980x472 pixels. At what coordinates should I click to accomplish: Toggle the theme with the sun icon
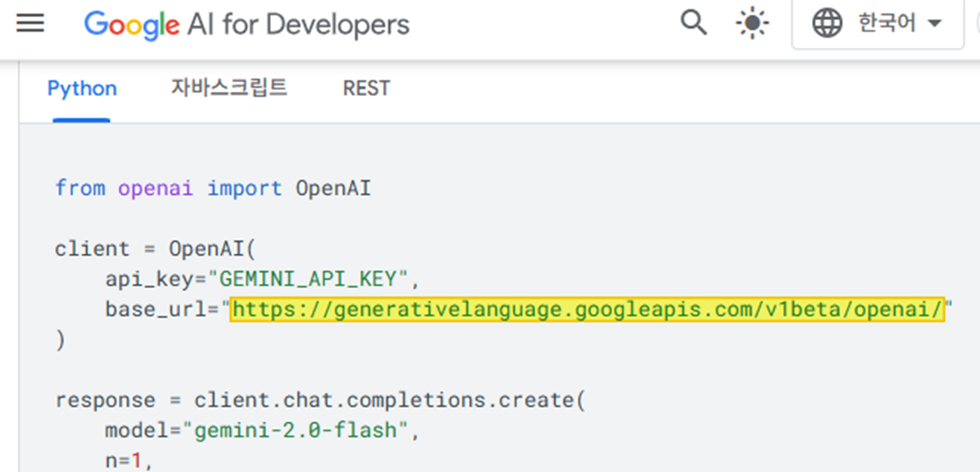[x=752, y=24]
